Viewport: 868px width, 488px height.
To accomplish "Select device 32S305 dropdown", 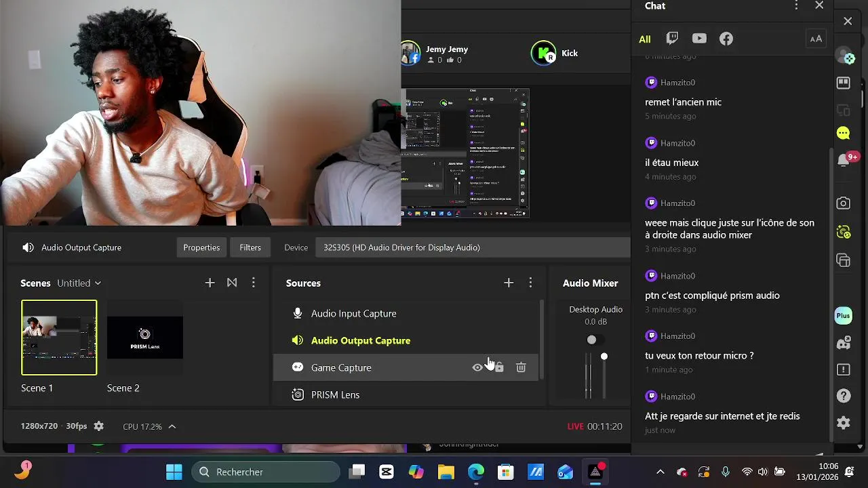I will (x=473, y=247).
